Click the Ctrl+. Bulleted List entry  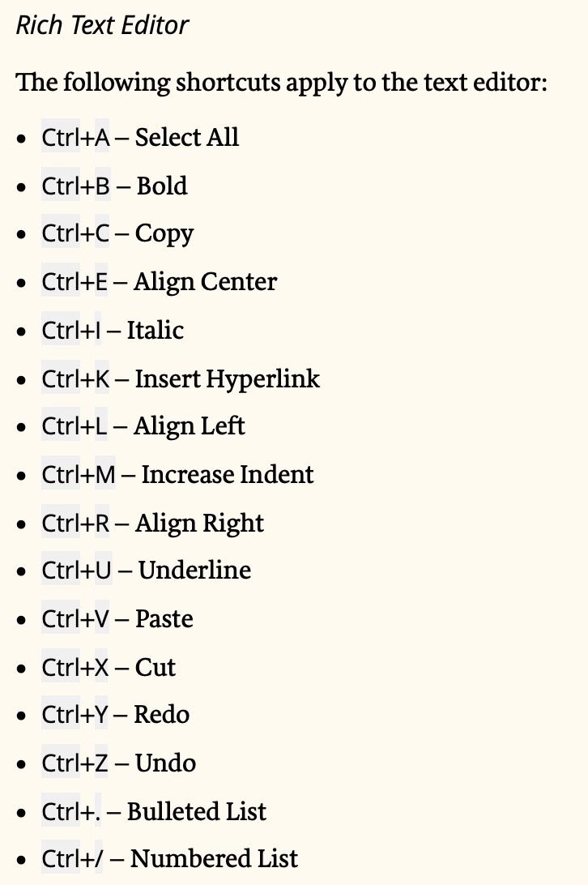point(154,811)
